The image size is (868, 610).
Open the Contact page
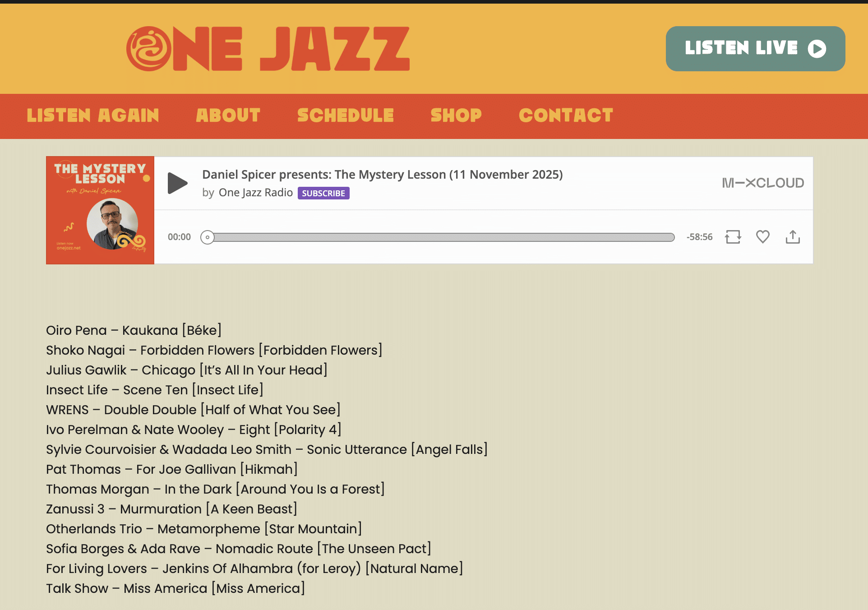tap(566, 116)
